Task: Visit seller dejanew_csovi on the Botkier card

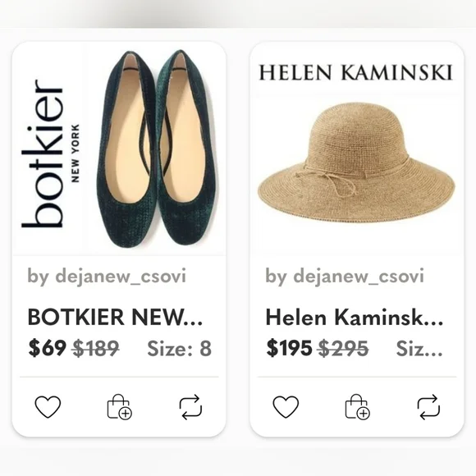Action: tap(107, 276)
